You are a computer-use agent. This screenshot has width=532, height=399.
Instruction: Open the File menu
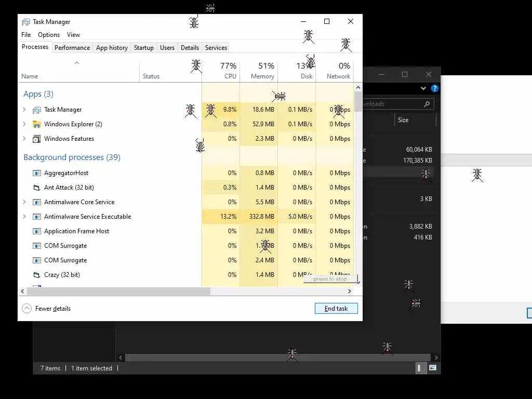point(26,35)
